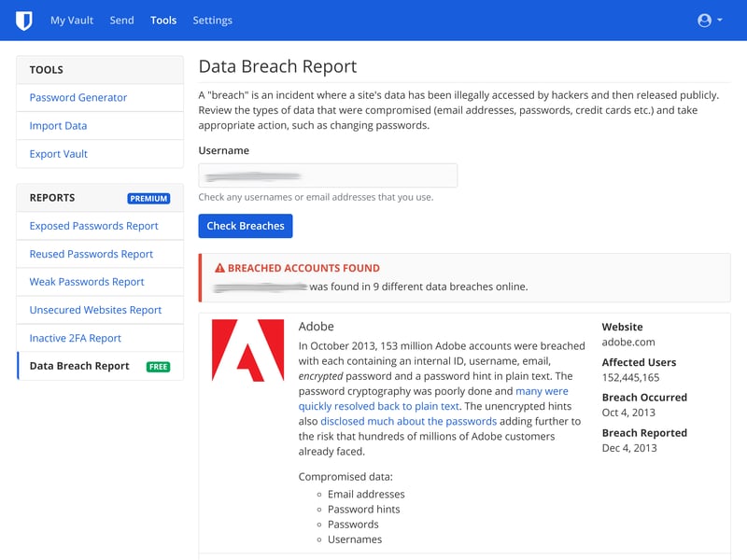Click the TOOLS section header
The image size is (747, 560).
pos(46,69)
